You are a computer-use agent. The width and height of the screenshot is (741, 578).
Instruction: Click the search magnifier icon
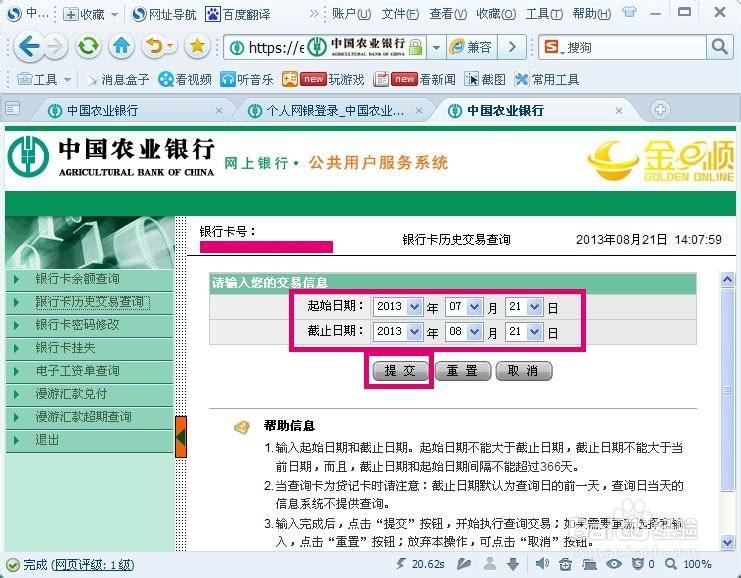point(719,47)
